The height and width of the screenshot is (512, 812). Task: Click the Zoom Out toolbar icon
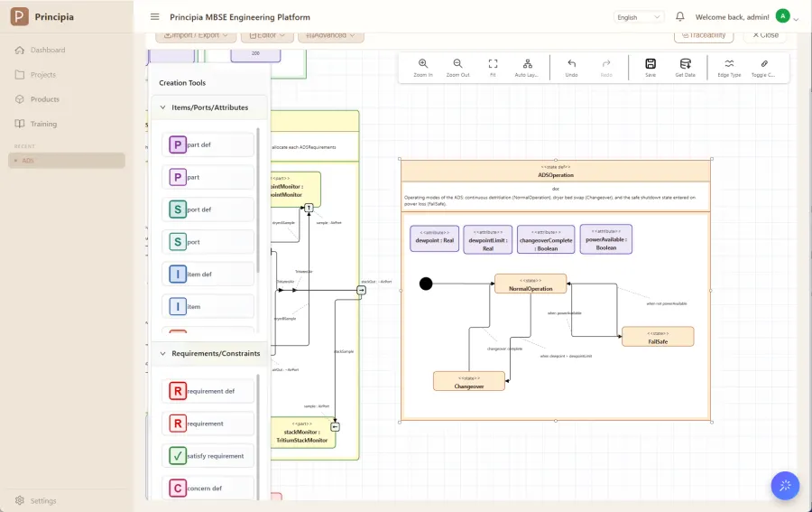click(457, 68)
